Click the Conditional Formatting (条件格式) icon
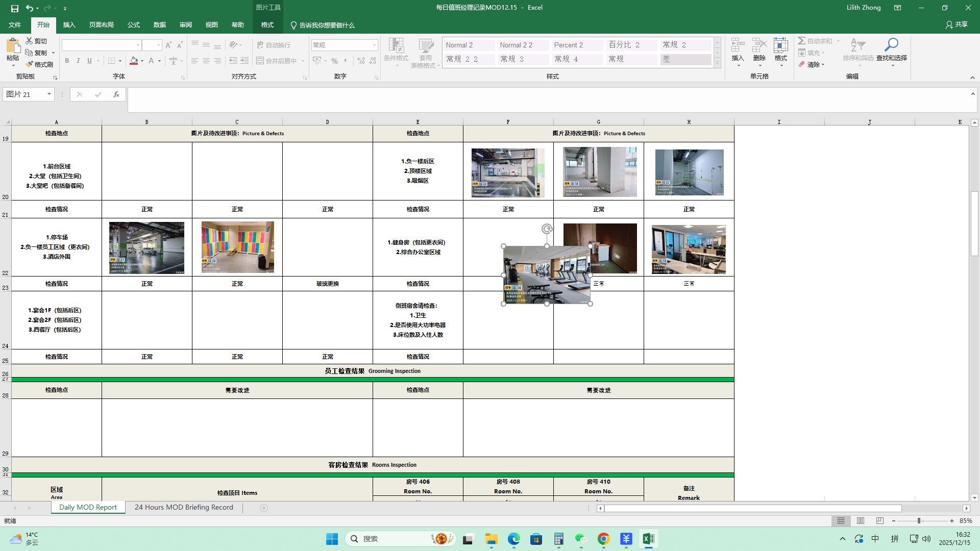 (x=396, y=46)
